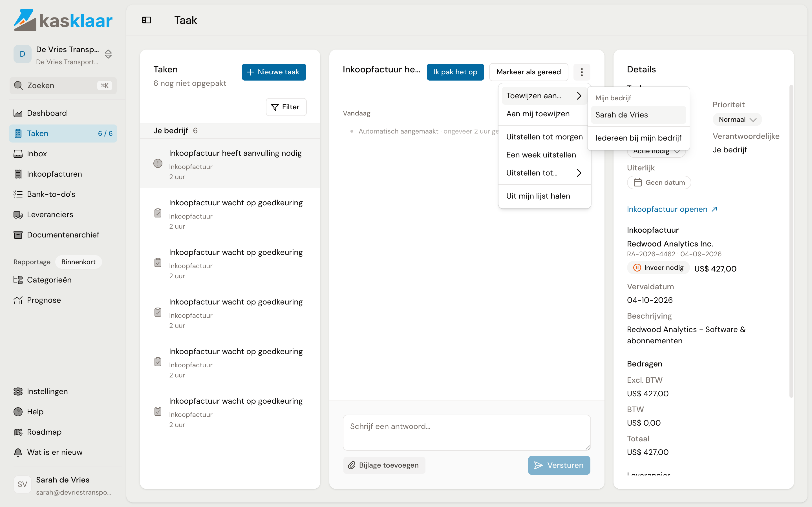Click the Schrijf een antwoord text field
This screenshot has width=812, height=507.
(466, 432)
